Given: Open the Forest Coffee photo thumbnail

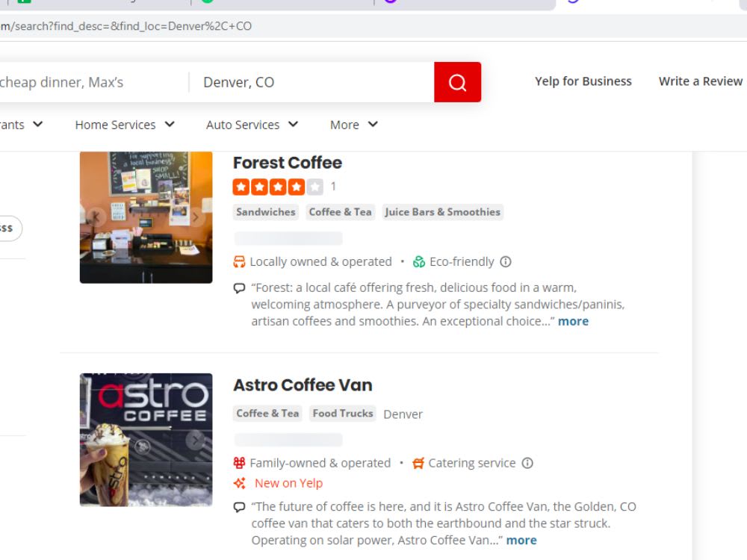Looking at the screenshot, I should tap(146, 217).
